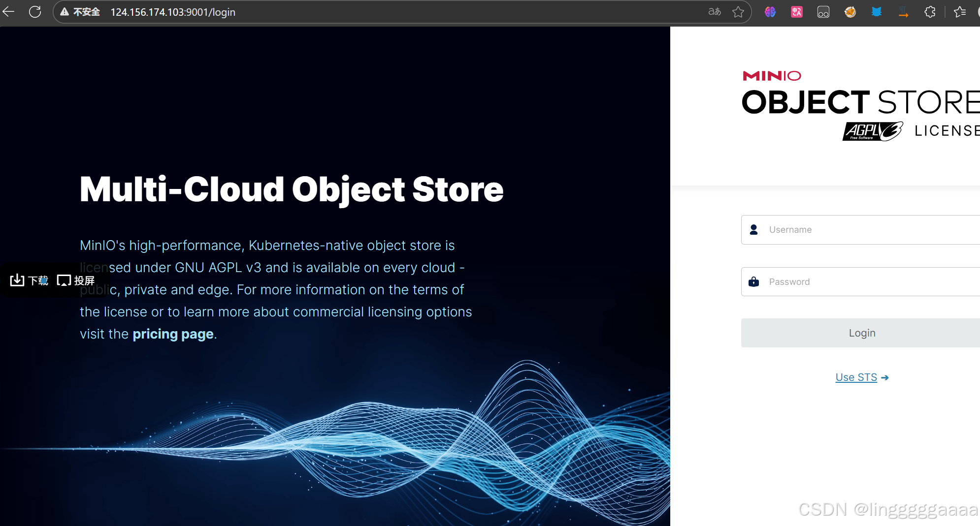Click the OBJECT STORE title text
The image size is (980, 526).
860,102
